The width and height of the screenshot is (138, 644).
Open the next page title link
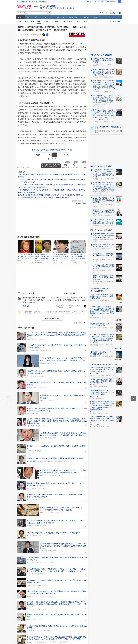coord(52,150)
